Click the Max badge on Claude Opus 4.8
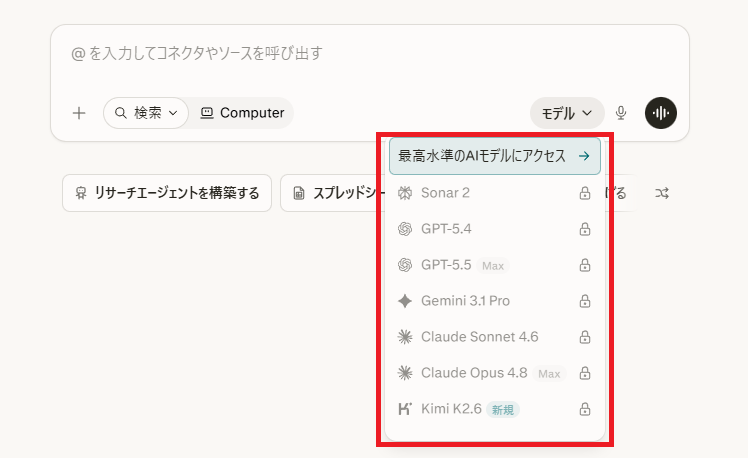The image size is (748, 458). (x=549, y=374)
